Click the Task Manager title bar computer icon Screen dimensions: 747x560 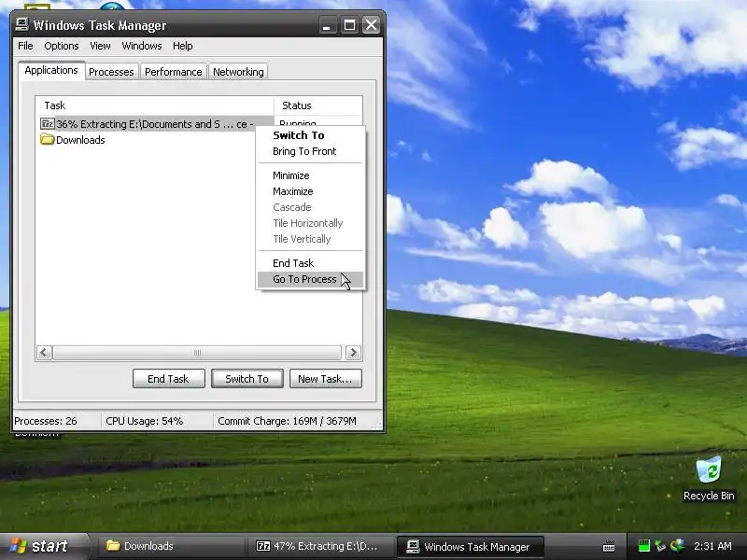pos(21,24)
